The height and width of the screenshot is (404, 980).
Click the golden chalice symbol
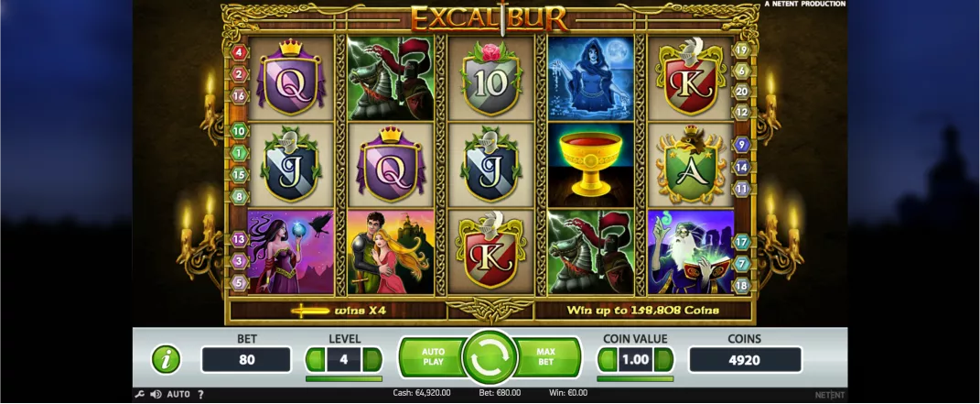click(590, 165)
